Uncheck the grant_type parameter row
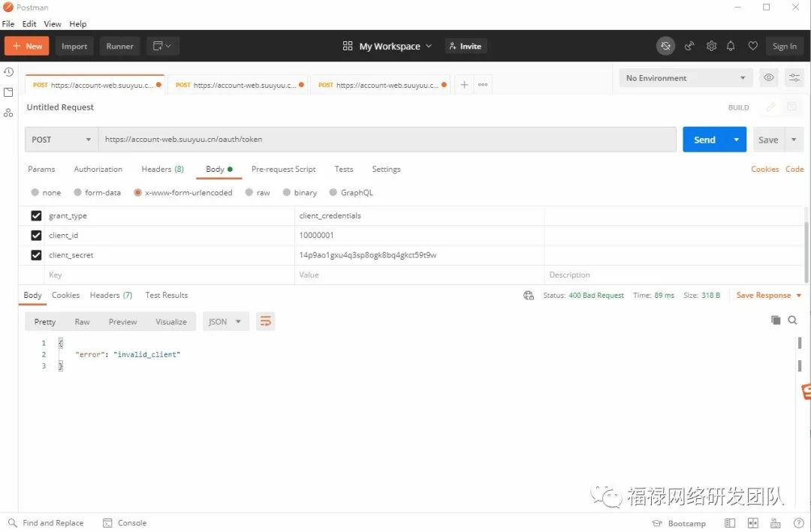 tap(36, 215)
